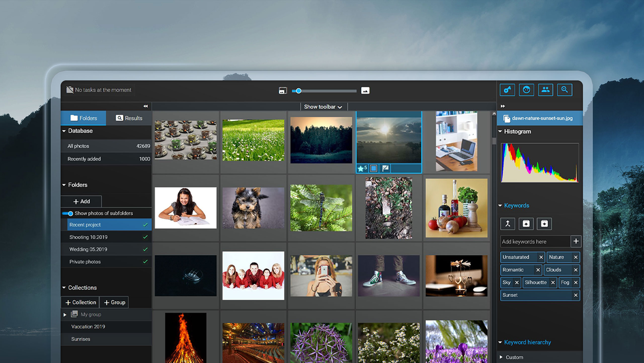The height and width of the screenshot is (363, 644).
Task: Open the Show toolbar dropdown
Action: point(323,107)
